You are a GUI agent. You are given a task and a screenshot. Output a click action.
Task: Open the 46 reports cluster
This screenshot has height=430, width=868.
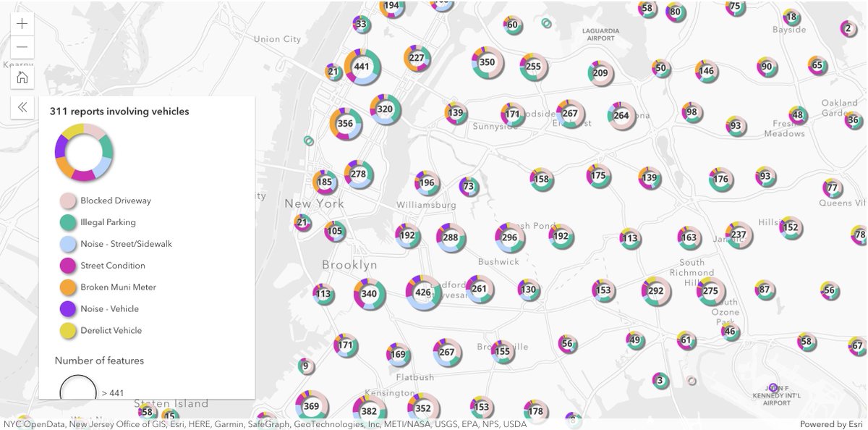(x=730, y=332)
